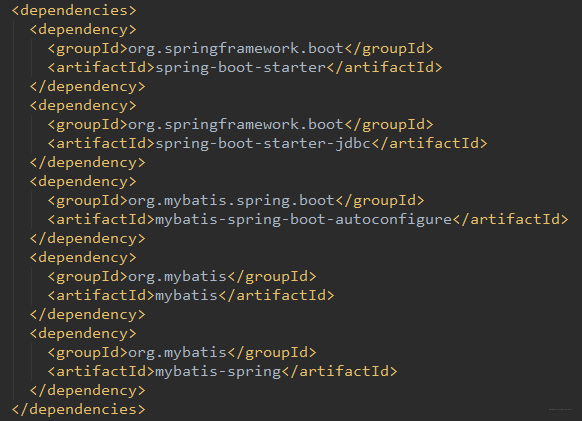Click the standalone mybatis artifactId value
The image size is (582, 421).
tap(187, 296)
